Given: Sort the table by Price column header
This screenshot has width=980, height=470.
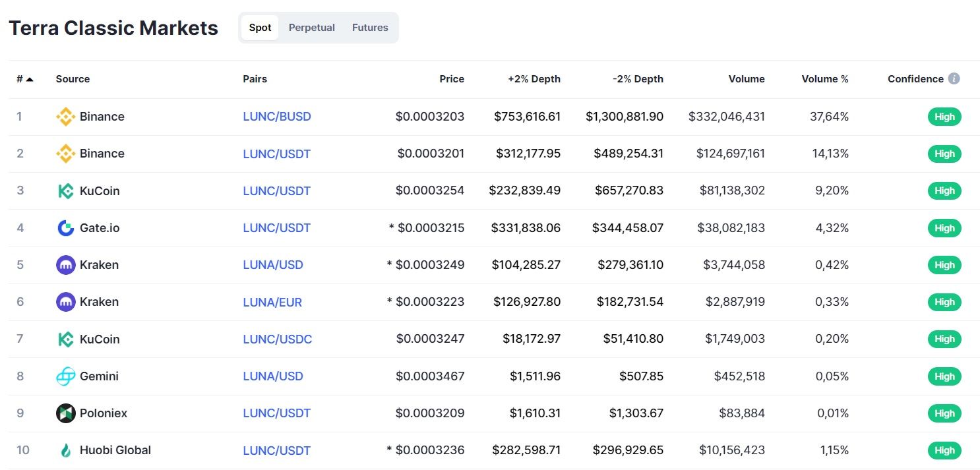Looking at the screenshot, I should coord(452,78).
